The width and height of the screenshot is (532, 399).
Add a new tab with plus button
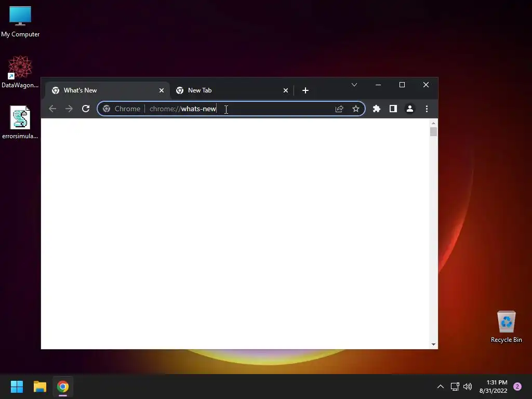(305, 90)
